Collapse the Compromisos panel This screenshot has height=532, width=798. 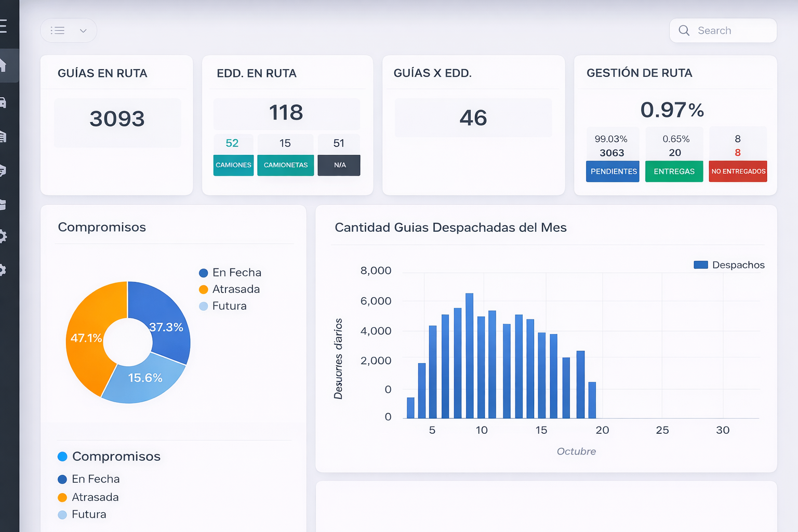(102, 227)
